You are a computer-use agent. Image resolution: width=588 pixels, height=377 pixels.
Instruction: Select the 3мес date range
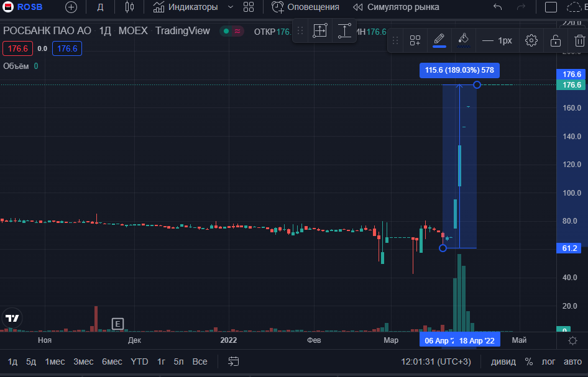click(x=83, y=361)
